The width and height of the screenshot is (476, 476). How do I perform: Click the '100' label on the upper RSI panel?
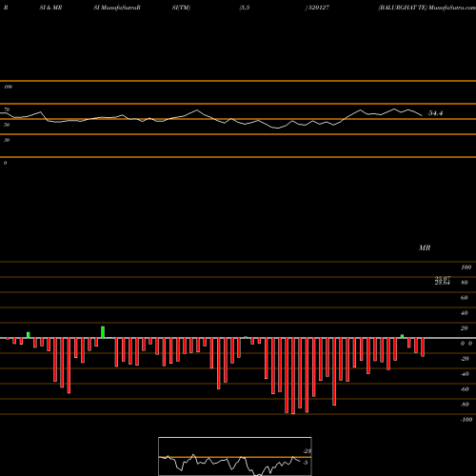point(8,87)
